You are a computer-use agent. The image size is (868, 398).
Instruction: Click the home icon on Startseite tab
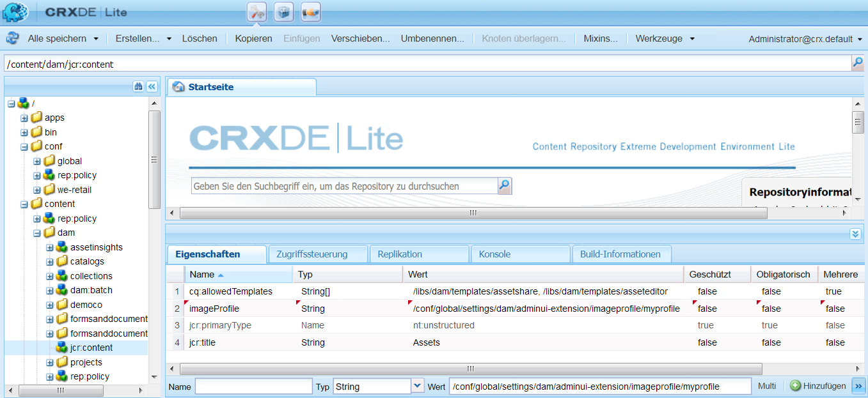(179, 87)
